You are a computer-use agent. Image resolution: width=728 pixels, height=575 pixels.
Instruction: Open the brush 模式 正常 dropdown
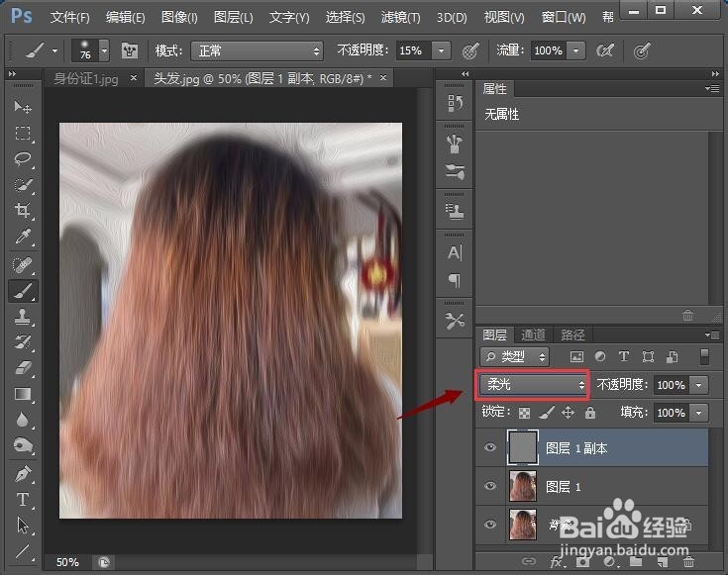[258, 50]
